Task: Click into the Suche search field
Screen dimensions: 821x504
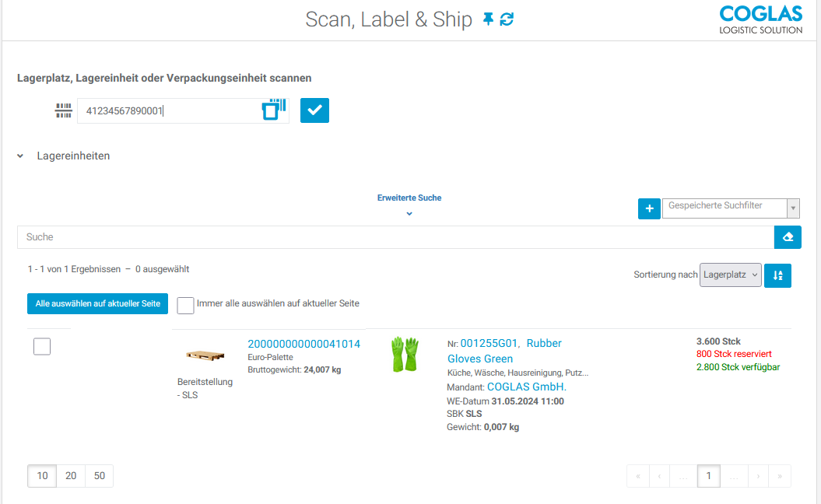Action: pos(395,237)
